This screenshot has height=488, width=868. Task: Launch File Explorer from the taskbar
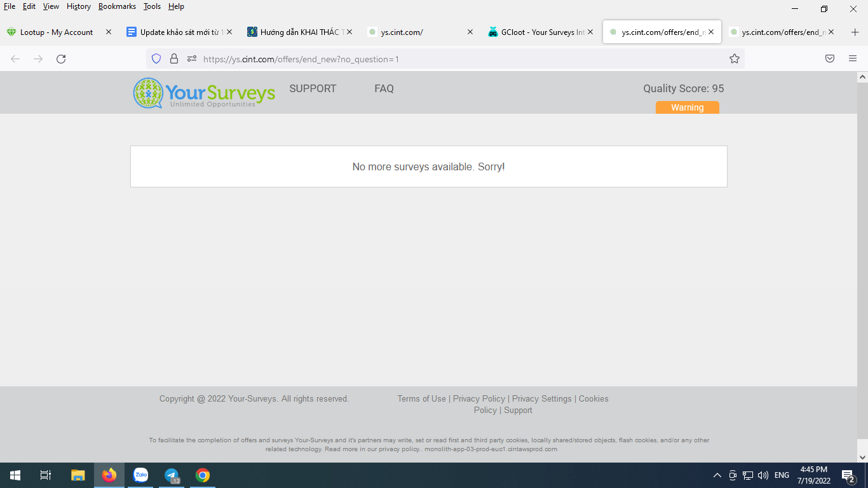pyautogui.click(x=78, y=475)
